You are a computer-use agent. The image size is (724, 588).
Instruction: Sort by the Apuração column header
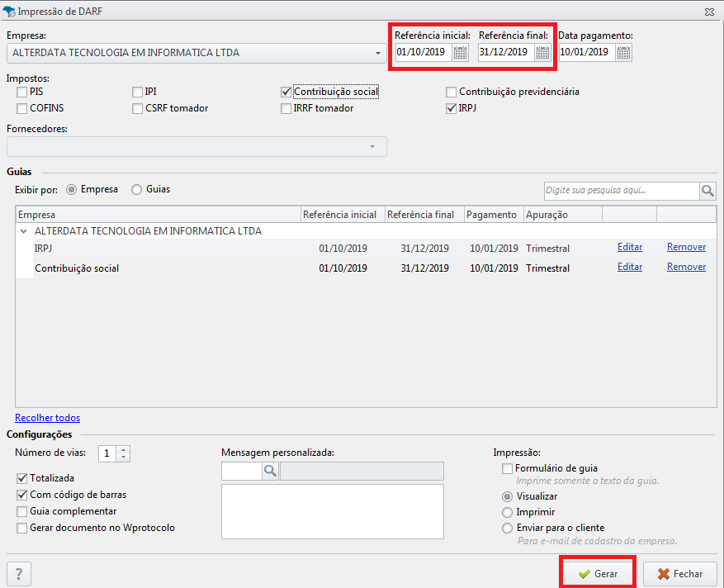563,215
